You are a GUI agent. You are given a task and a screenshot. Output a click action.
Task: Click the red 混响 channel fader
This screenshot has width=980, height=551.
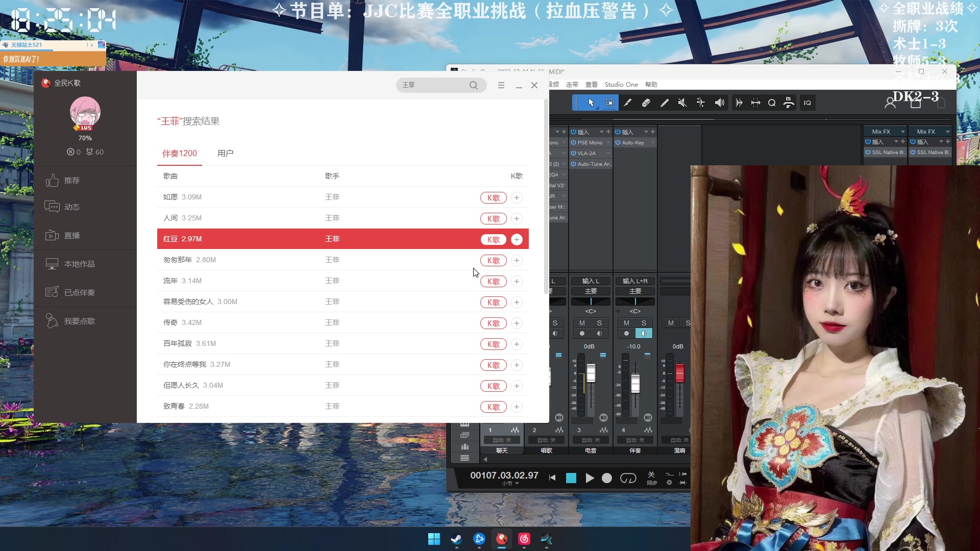point(680,372)
